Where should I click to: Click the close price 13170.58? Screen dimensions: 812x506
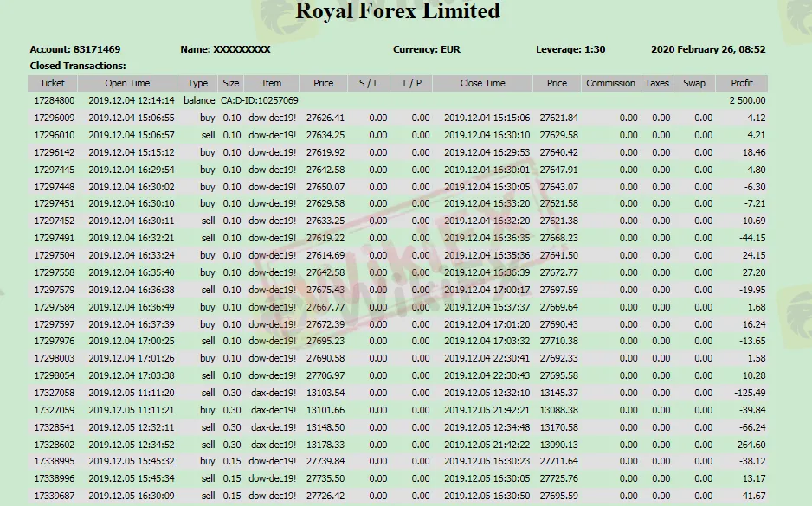(x=558, y=427)
